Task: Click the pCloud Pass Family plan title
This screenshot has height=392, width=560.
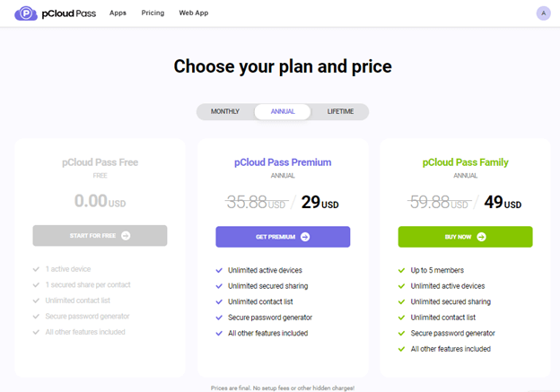Action: click(x=465, y=162)
